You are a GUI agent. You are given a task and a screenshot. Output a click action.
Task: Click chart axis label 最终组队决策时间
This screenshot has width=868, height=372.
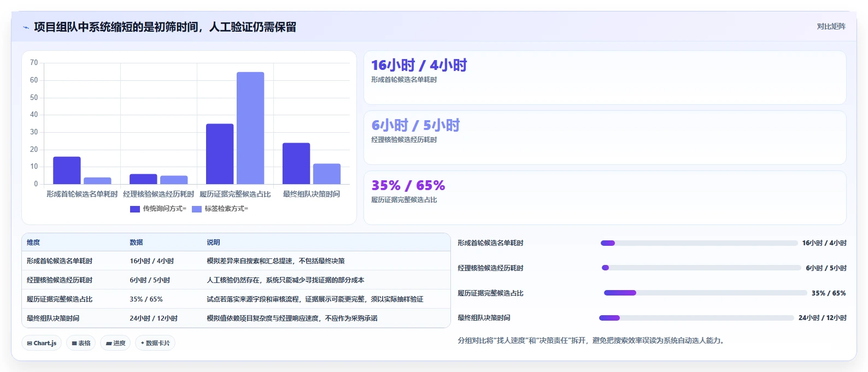[x=312, y=194]
